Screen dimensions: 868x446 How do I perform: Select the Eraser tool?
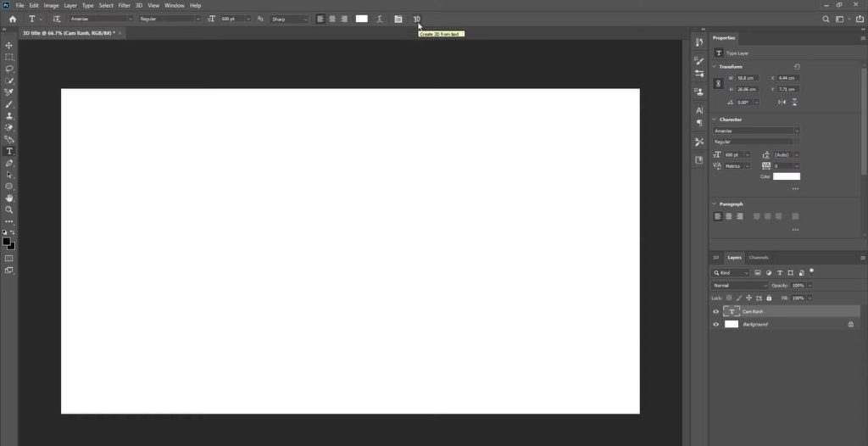click(x=8, y=127)
